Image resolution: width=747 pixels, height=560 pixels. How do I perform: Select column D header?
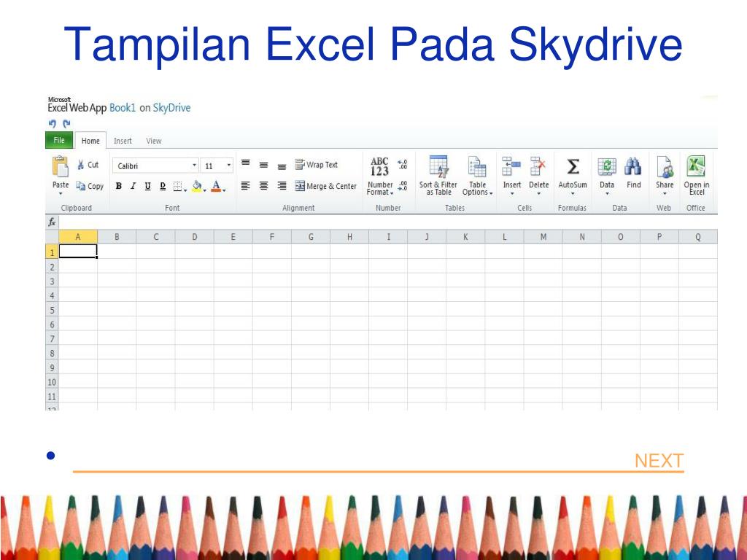click(194, 237)
